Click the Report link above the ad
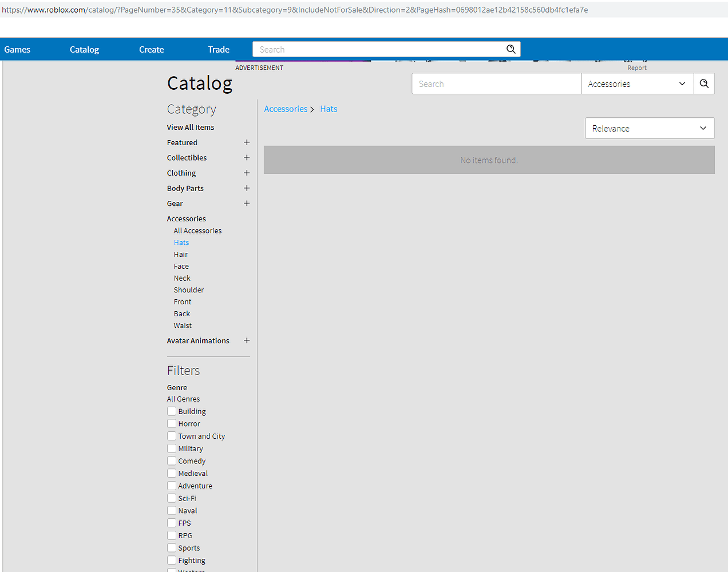 [636, 67]
